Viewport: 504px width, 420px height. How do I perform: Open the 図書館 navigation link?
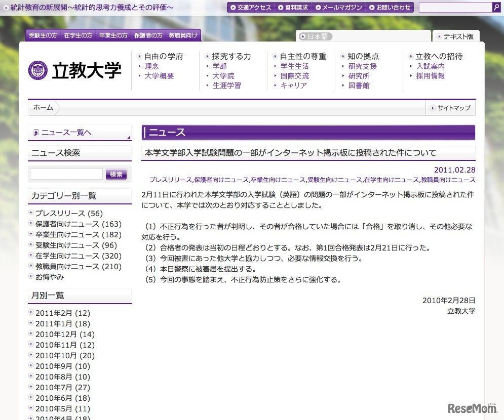(x=359, y=86)
